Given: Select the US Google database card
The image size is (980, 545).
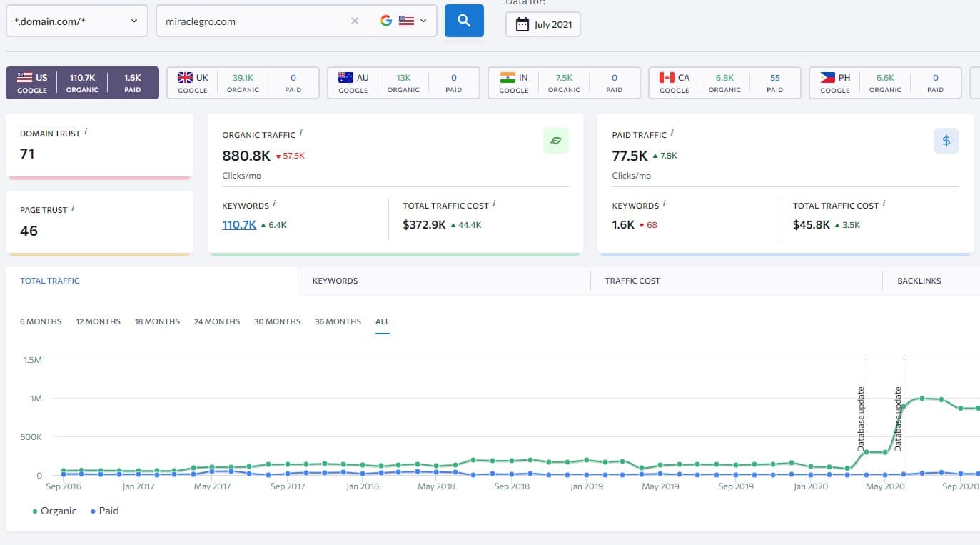Looking at the screenshot, I should (82, 83).
